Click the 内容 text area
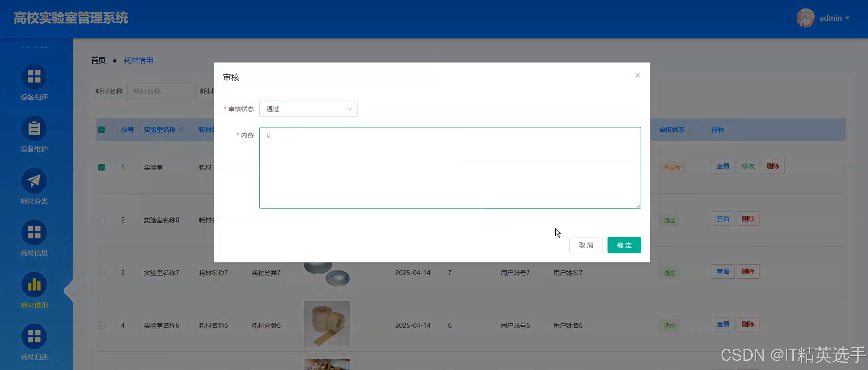Image resolution: width=868 pixels, height=370 pixels. point(450,168)
